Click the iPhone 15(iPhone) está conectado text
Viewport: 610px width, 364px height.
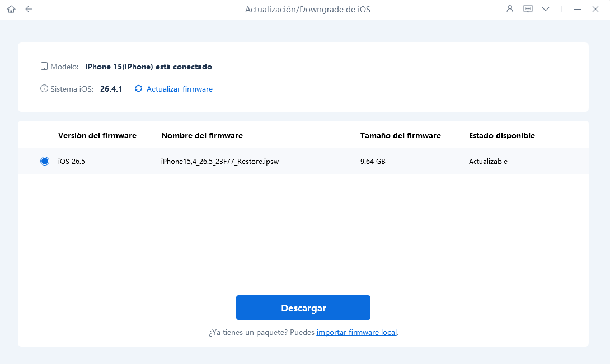[x=148, y=67]
